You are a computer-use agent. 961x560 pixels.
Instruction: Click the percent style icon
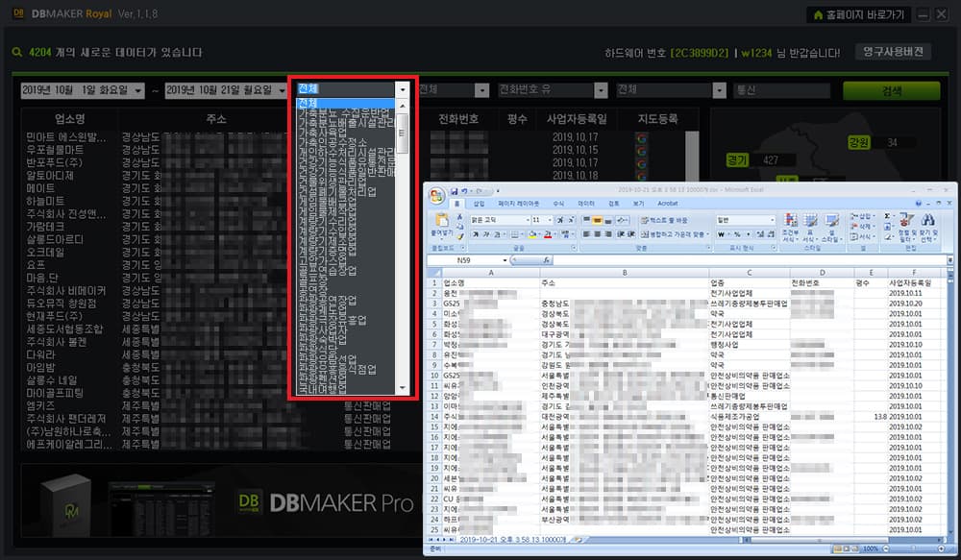pos(737,234)
